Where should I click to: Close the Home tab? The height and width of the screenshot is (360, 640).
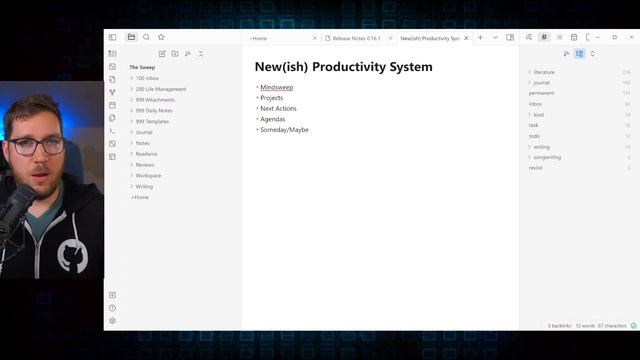[315, 38]
